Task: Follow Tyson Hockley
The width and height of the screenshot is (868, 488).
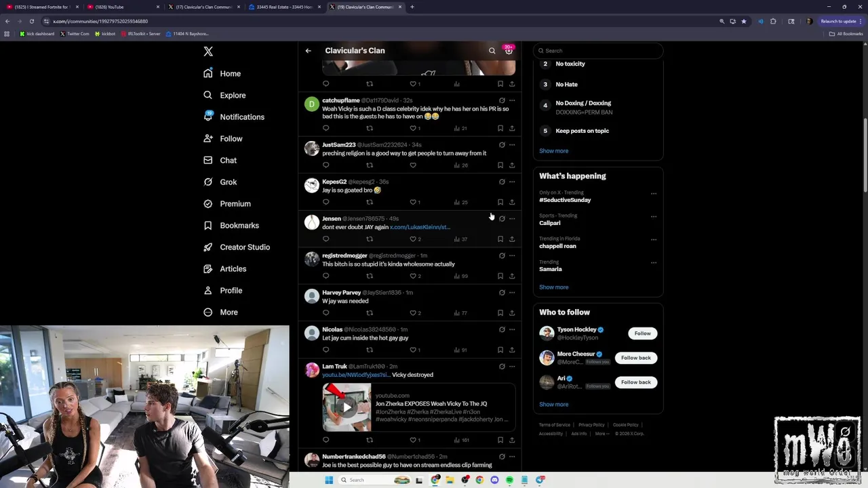Action: (642, 333)
